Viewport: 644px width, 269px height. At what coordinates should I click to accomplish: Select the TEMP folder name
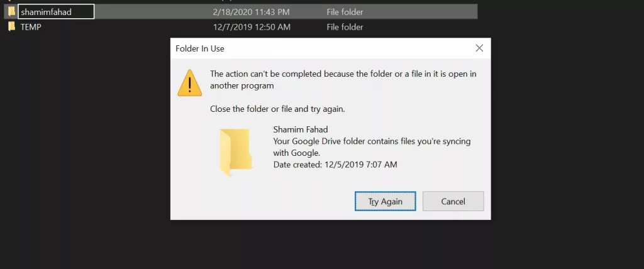(31, 28)
